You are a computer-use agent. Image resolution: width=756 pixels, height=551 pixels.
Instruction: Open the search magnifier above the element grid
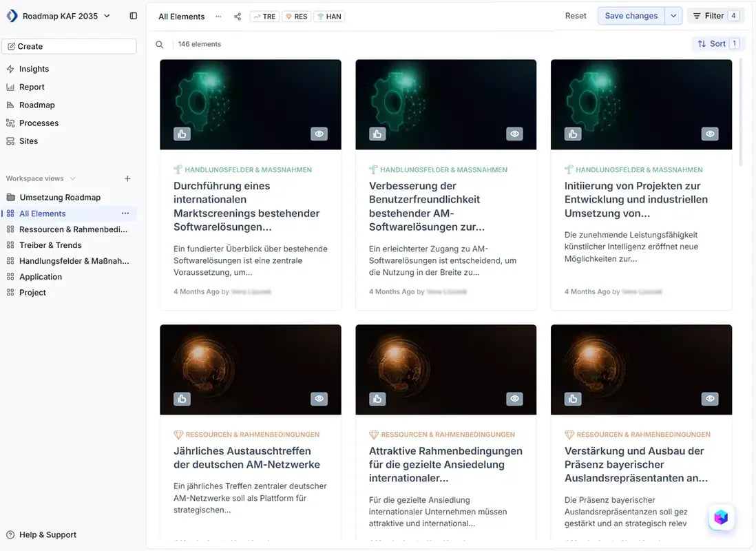[159, 43]
